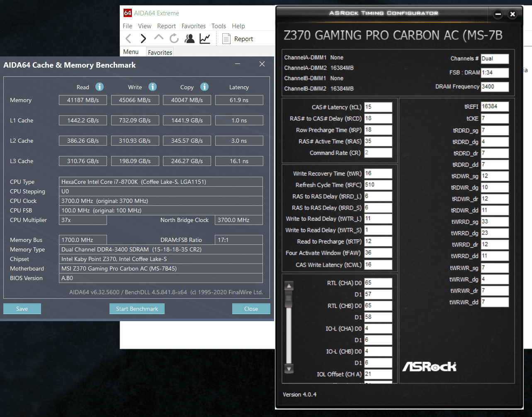Click the RAS# Active Time (tRAS) field
Image resolution: width=532 pixels, height=417 pixels.
point(378,141)
